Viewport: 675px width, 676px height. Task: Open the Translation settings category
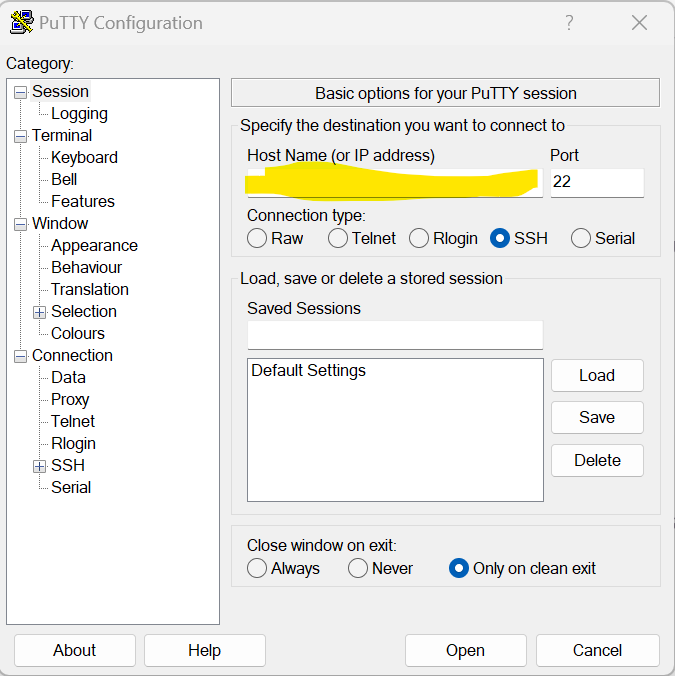click(90, 289)
